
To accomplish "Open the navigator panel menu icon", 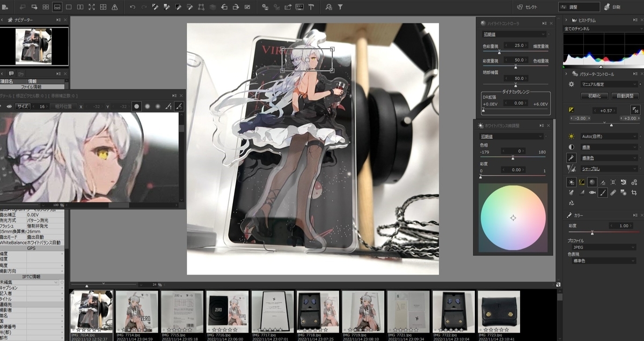I will (x=58, y=20).
